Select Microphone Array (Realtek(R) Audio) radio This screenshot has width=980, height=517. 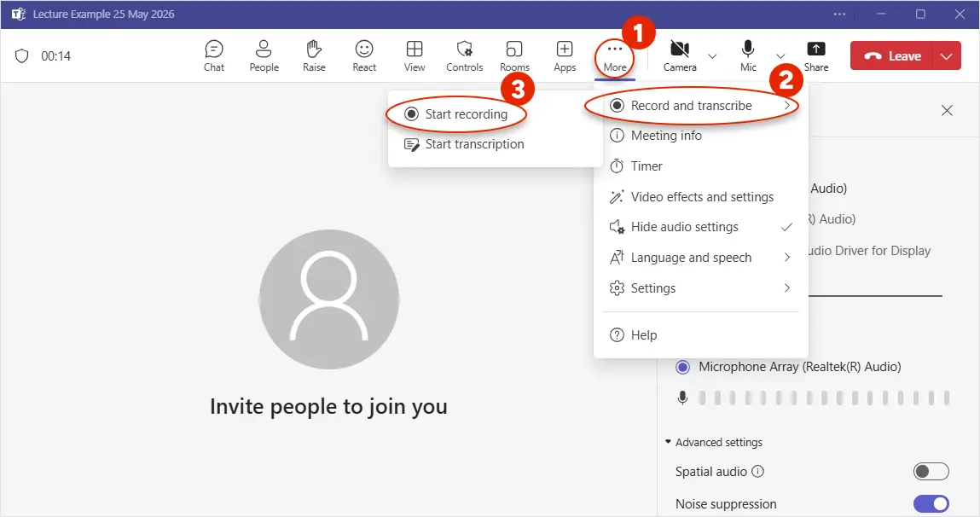tap(682, 367)
